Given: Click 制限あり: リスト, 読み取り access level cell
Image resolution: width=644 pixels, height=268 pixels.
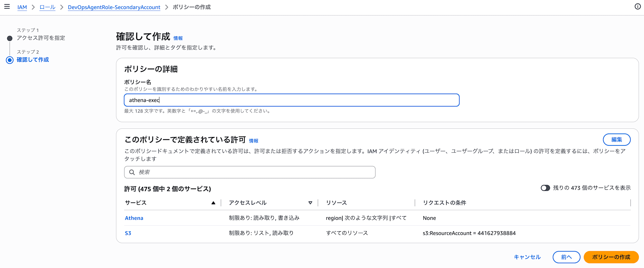Looking at the screenshot, I should 261,233.
